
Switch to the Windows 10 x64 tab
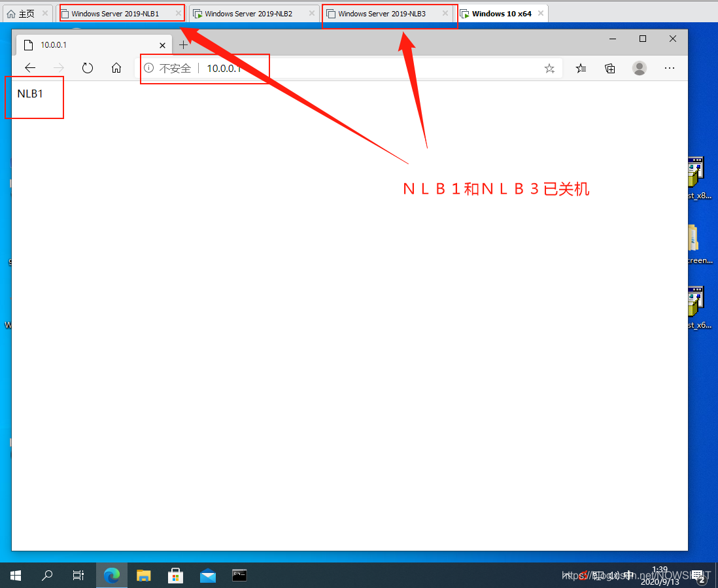499,12
